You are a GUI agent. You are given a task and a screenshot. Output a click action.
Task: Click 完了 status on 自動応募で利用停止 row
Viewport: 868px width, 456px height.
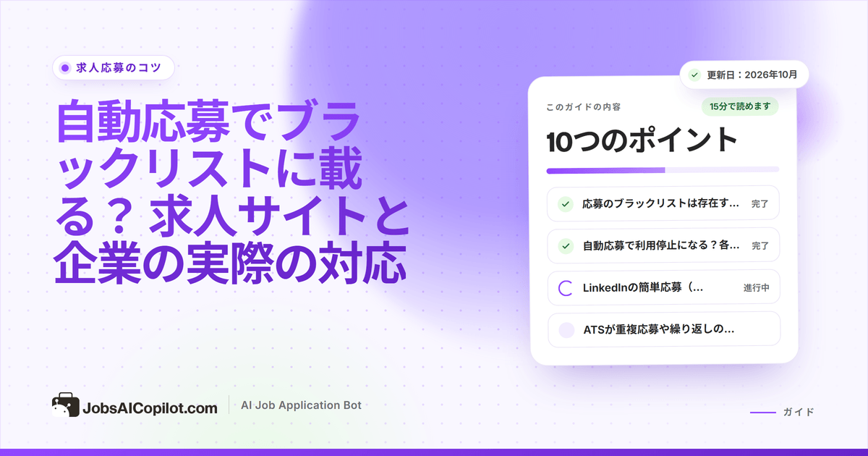760,246
